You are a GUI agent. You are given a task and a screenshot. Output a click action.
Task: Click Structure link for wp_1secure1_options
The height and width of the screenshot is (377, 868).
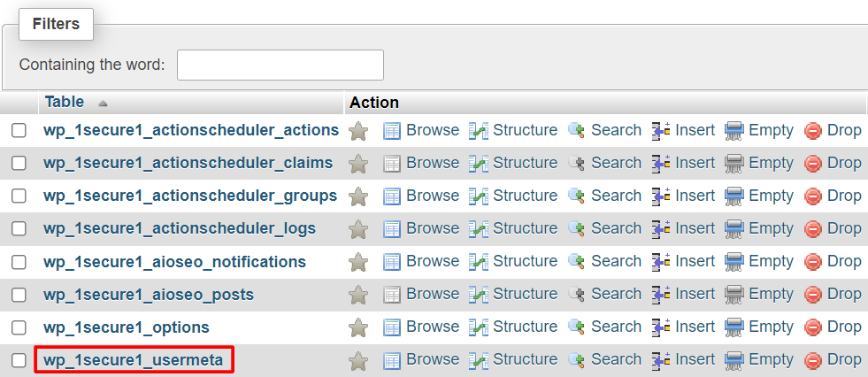[x=525, y=327]
